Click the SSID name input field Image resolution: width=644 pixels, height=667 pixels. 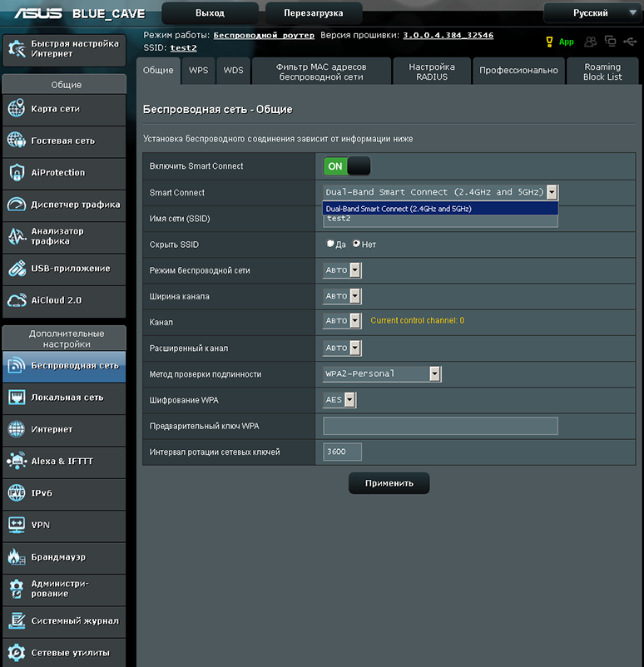pos(440,220)
